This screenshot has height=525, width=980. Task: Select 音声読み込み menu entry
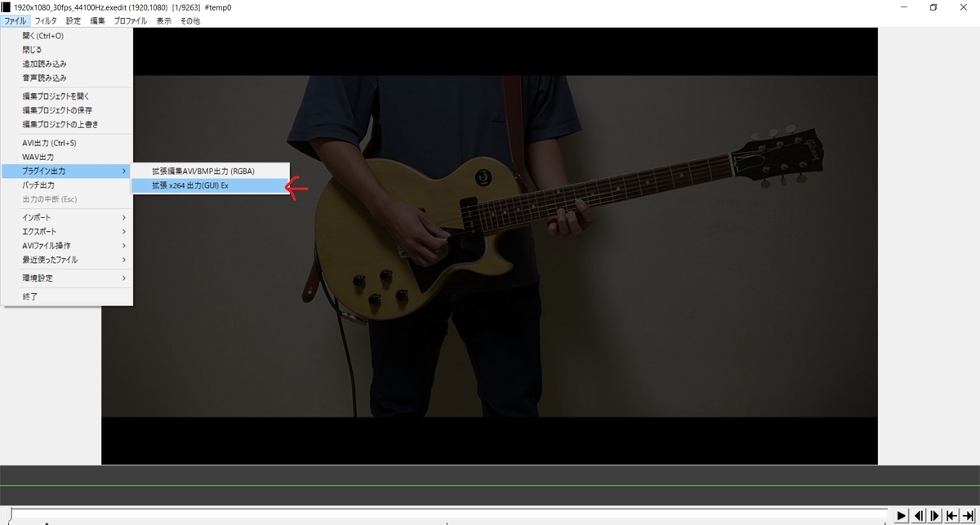(67, 78)
